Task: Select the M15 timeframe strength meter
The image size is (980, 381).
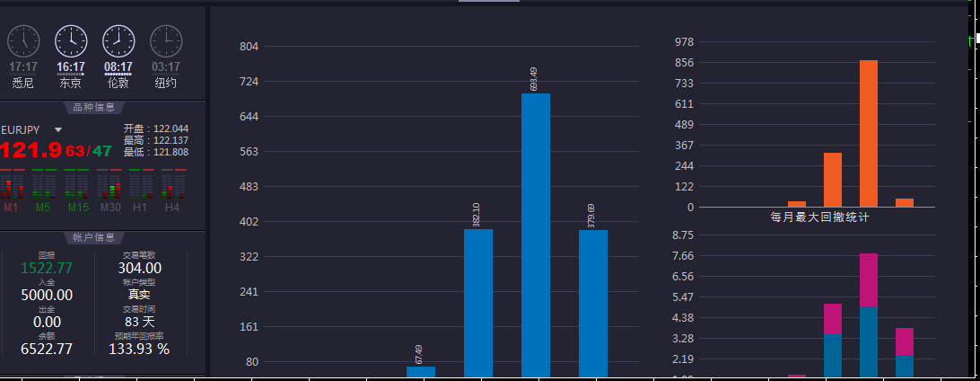Action: click(x=77, y=191)
